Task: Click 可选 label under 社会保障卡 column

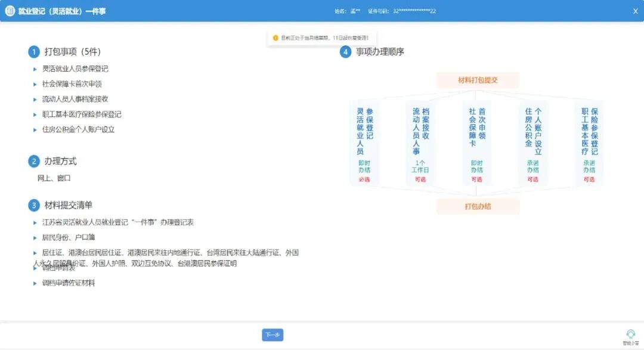Action: pyautogui.click(x=477, y=179)
